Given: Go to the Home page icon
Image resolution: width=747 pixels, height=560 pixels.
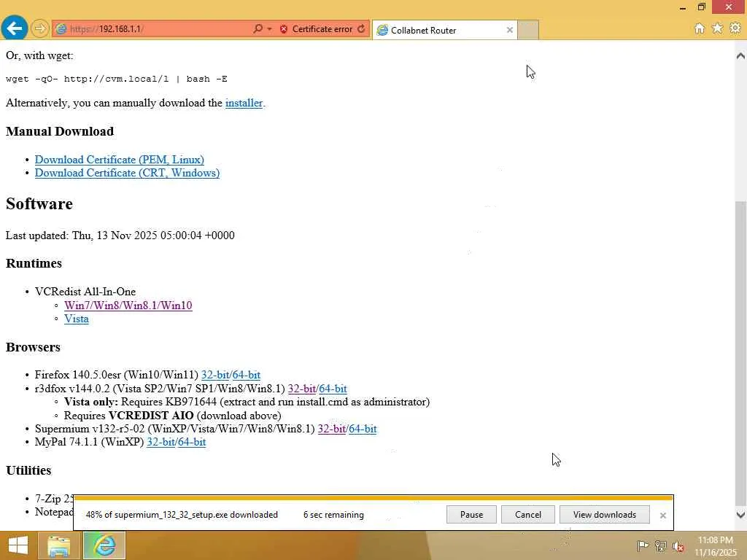Looking at the screenshot, I should (x=700, y=28).
